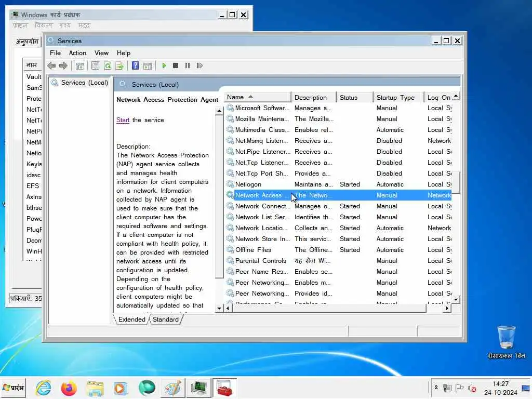Image resolution: width=532 pixels, height=399 pixels.
Task: Click gear icon of Network Access service
Action: (x=230, y=195)
